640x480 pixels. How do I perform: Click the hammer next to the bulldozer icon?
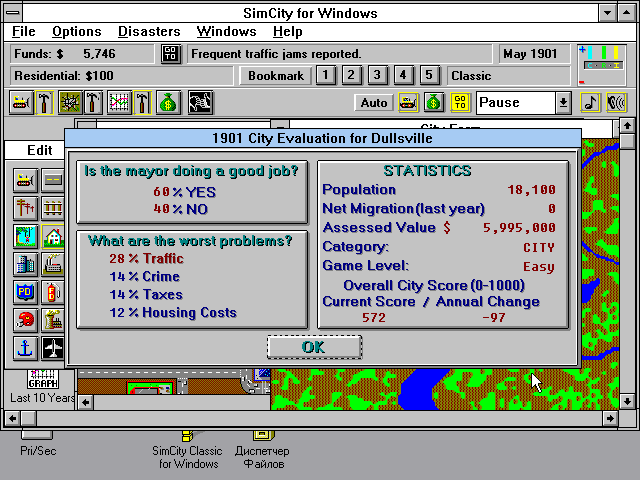tap(45, 102)
